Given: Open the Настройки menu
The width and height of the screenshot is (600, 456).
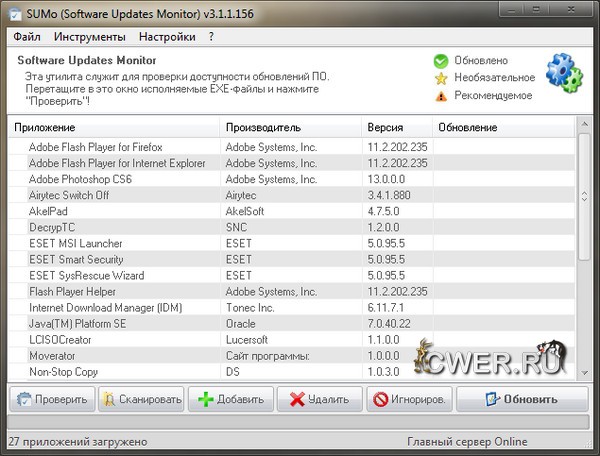Looking at the screenshot, I should [x=167, y=37].
